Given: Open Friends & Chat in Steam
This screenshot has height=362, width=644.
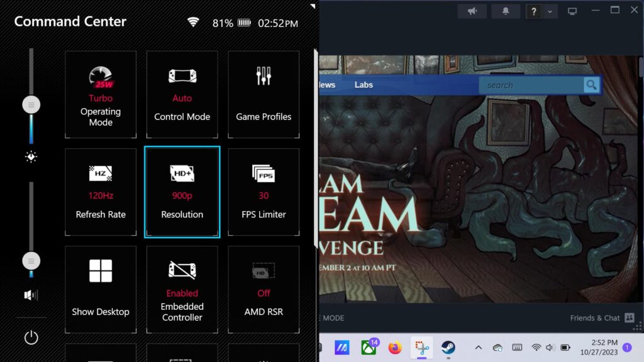Looking at the screenshot, I should click(594, 318).
